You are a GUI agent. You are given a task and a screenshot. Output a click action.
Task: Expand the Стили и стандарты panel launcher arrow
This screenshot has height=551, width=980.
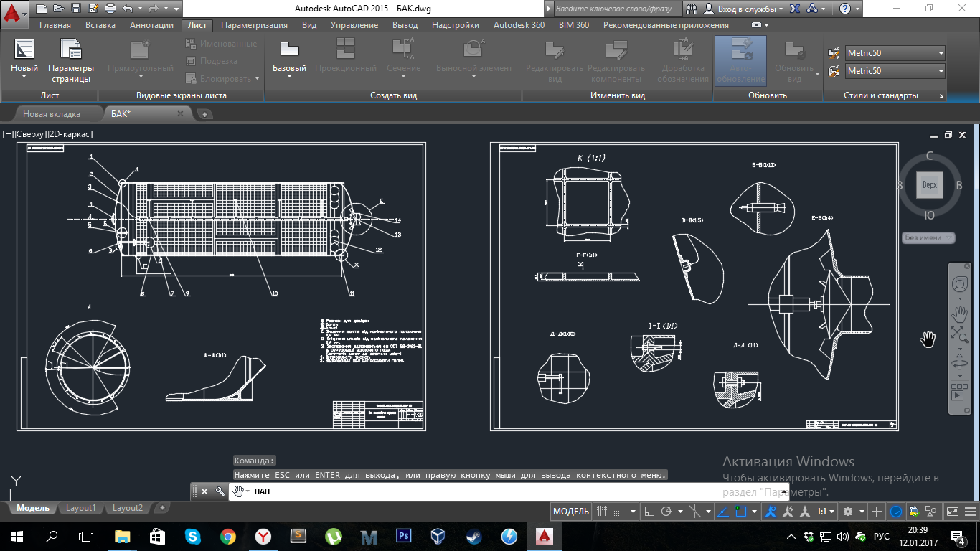942,95
